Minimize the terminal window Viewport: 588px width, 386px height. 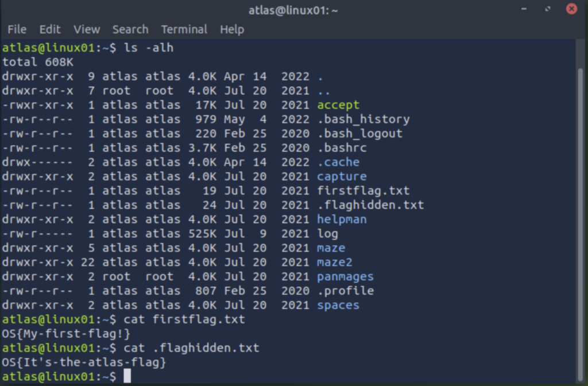(524, 9)
